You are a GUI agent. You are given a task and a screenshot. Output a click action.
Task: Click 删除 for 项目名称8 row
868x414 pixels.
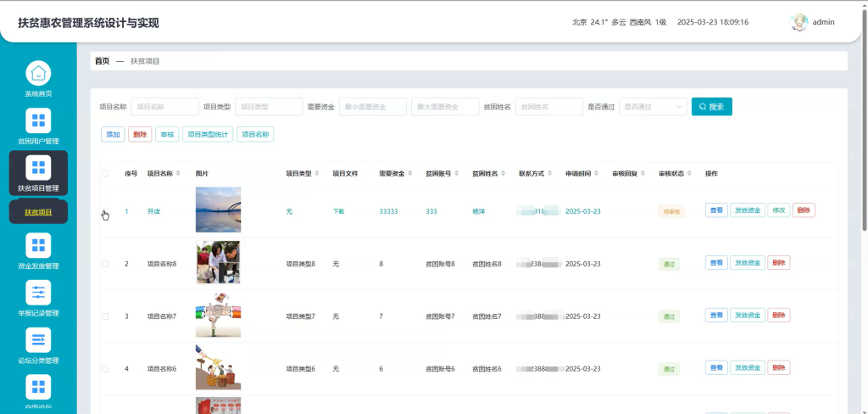point(779,263)
